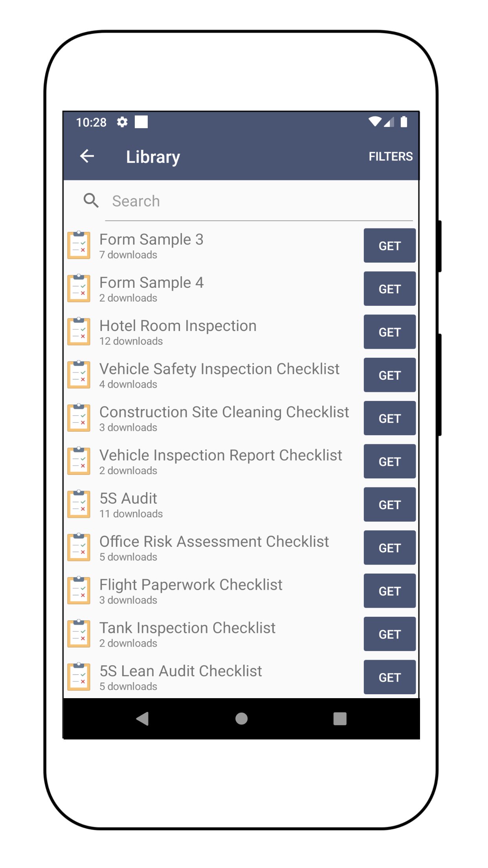Tap the Flight Paperwork Checklist clipboard icon
Viewport: 488px width, 868px height.
[x=79, y=590]
